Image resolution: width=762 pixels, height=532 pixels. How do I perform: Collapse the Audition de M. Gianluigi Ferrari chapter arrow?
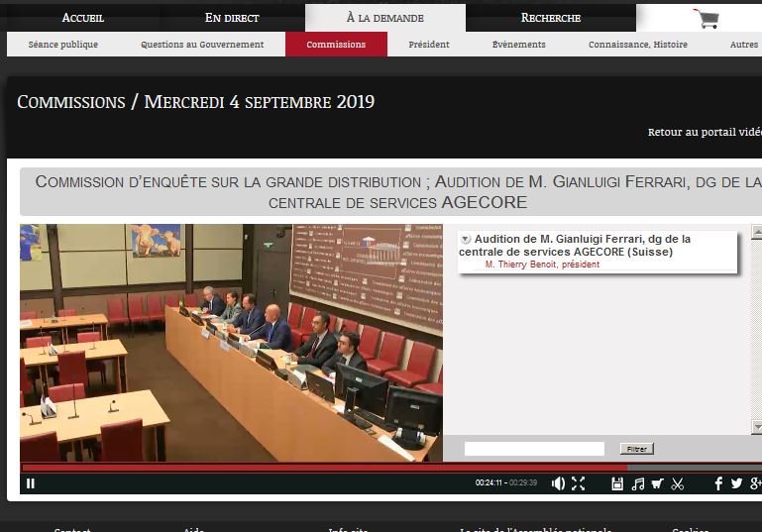(466, 239)
